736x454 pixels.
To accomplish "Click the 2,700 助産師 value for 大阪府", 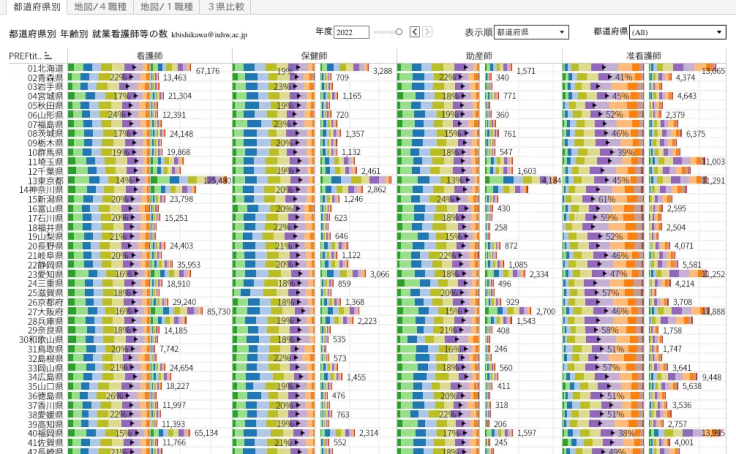I will click(x=545, y=311).
